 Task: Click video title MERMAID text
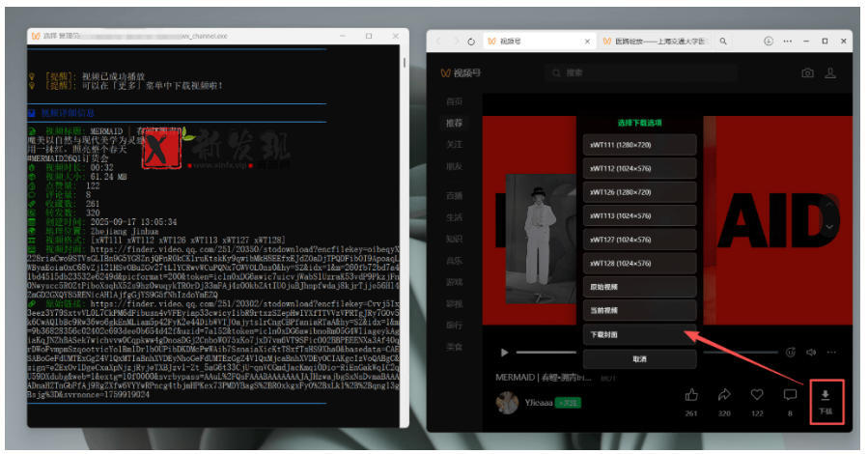(543, 378)
